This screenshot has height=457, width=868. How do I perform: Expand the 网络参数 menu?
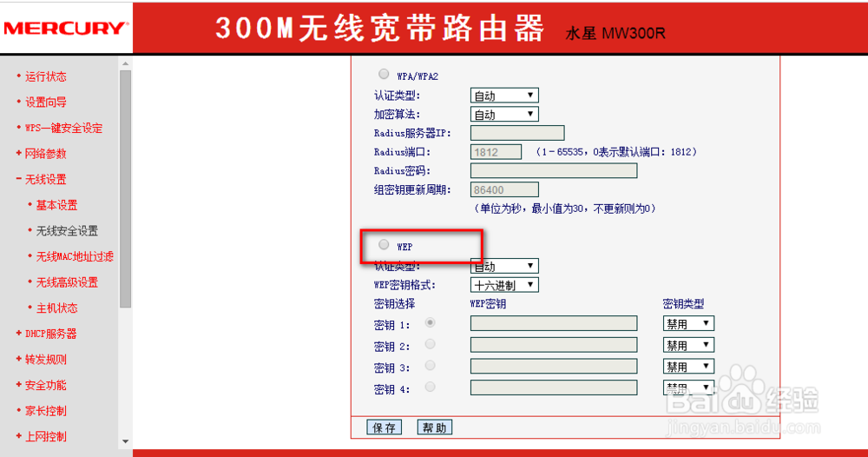click(x=45, y=154)
